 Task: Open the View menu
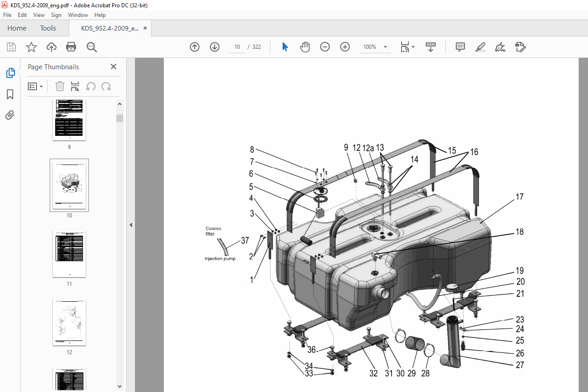click(x=39, y=15)
